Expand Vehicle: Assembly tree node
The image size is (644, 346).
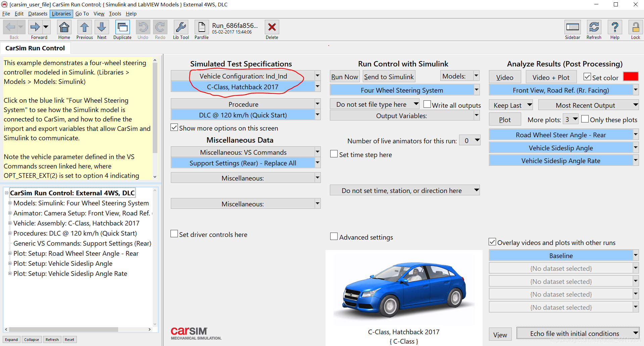10,223
